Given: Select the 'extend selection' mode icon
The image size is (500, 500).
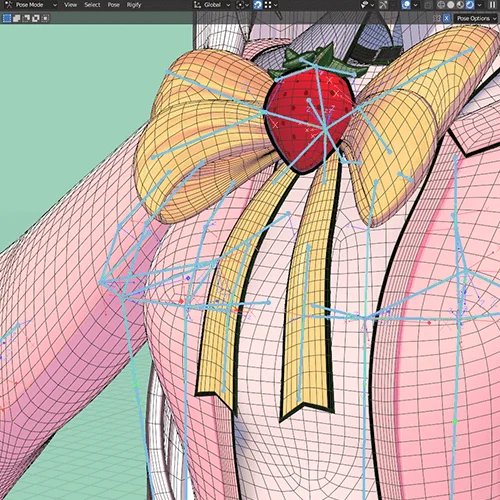Looking at the screenshot, I should [x=17, y=18].
